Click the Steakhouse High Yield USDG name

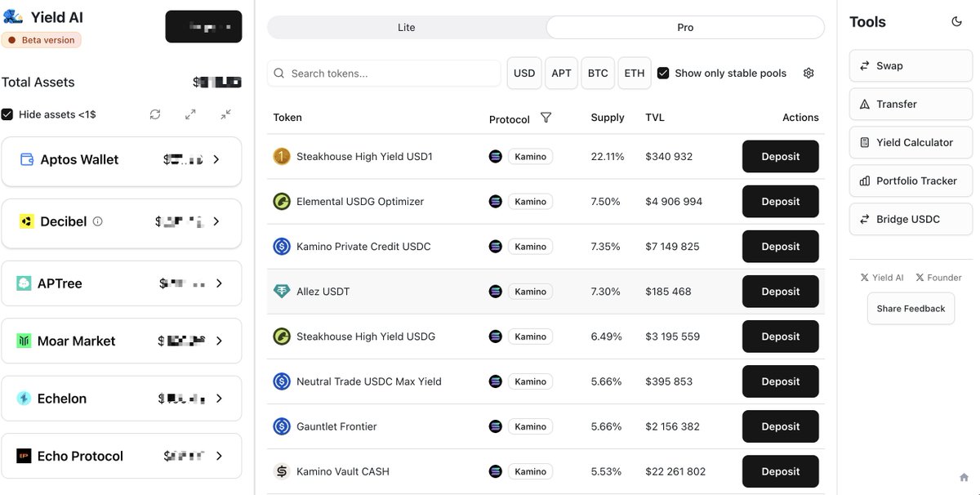pyautogui.click(x=366, y=337)
